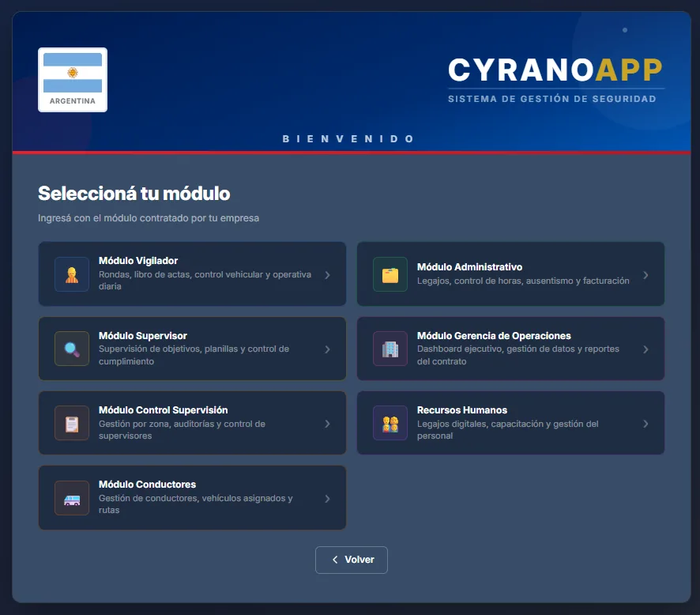Image resolution: width=700 pixels, height=615 pixels.
Task: Go back with the Volver button
Action: click(x=352, y=560)
